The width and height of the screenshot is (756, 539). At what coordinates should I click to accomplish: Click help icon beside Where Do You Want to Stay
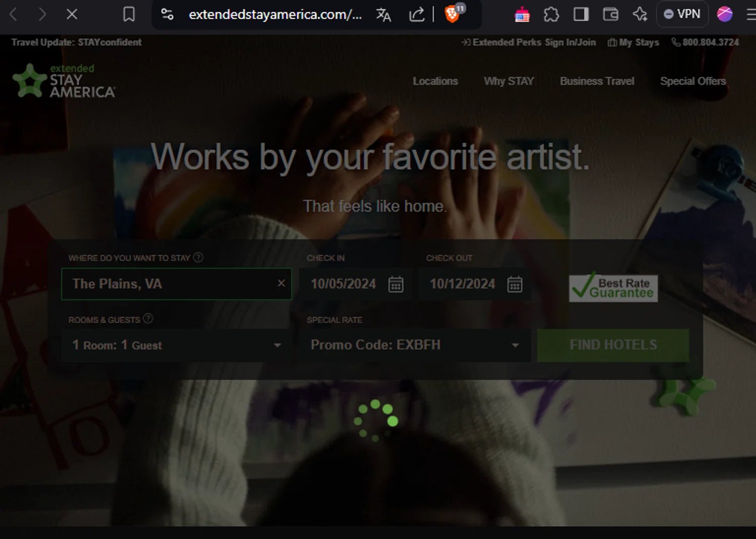coord(199,257)
